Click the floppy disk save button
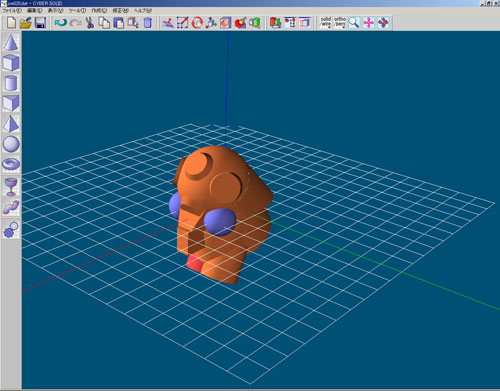 (40, 23)
